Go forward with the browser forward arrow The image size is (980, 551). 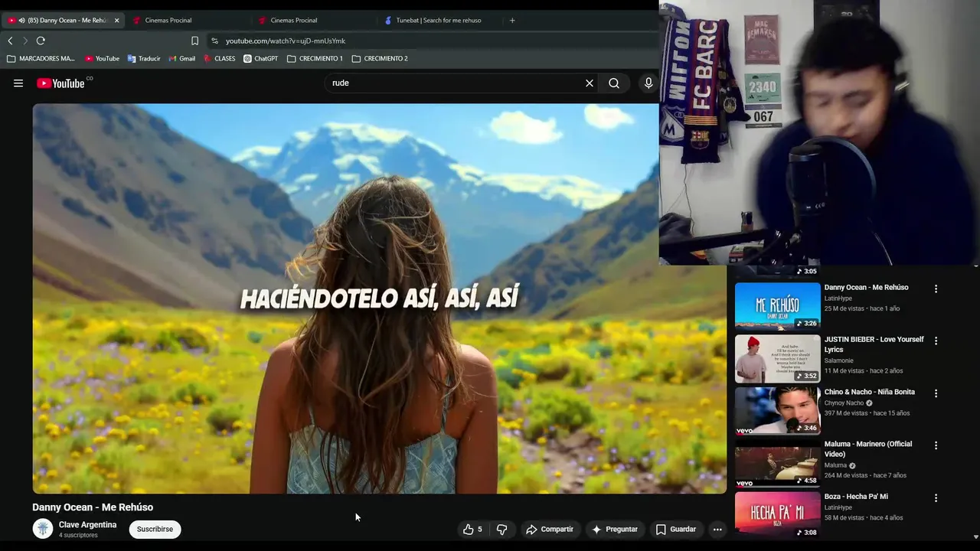tap(24, 41)
